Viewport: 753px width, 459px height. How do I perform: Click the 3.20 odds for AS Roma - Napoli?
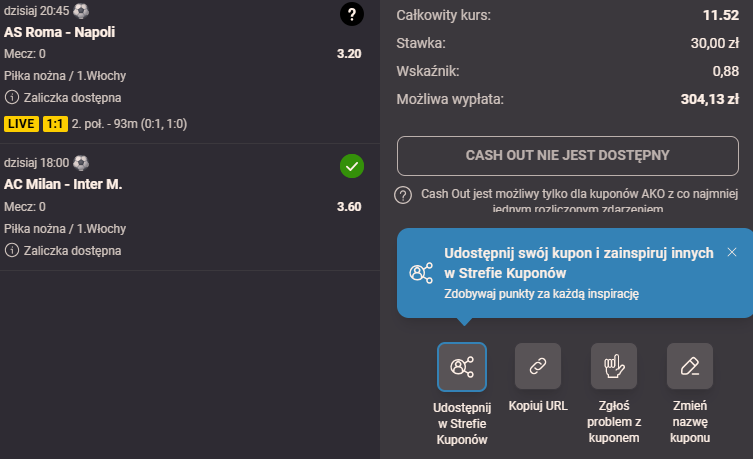[349, 54]
